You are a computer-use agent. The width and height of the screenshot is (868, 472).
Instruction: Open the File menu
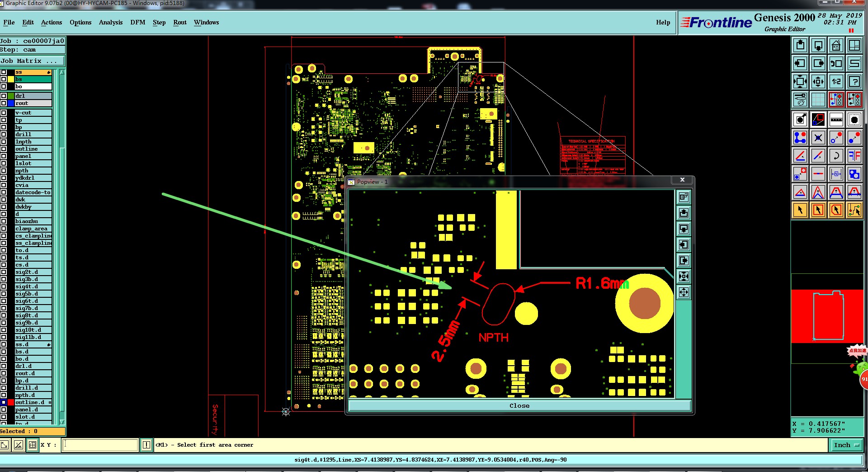coord(9,22)
